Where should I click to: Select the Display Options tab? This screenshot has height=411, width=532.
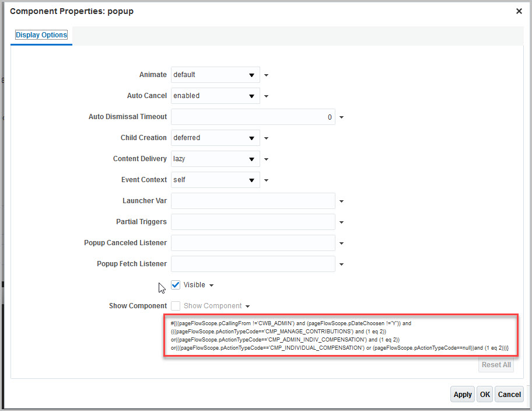(x=41, y=35)
